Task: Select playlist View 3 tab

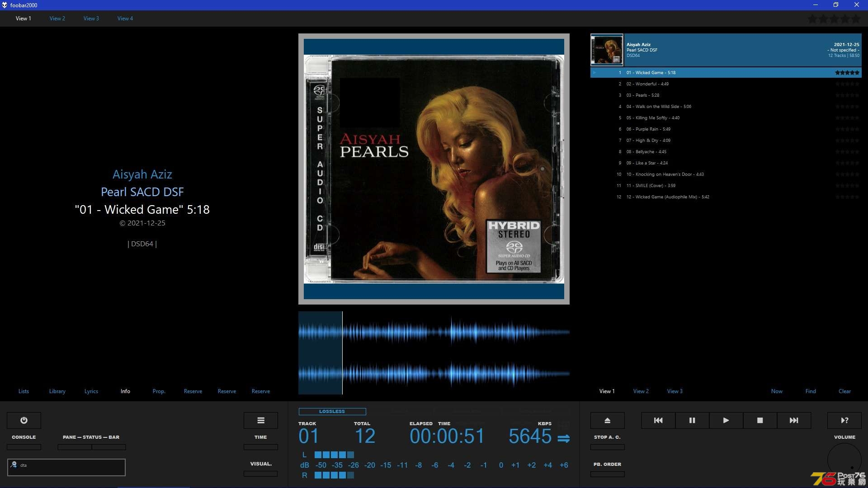Action: click(675, 391)
